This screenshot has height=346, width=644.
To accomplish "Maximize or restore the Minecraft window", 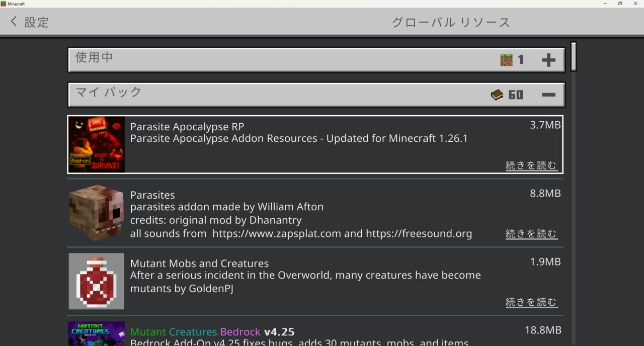I will pyautogui.click(x=620, y=4).
